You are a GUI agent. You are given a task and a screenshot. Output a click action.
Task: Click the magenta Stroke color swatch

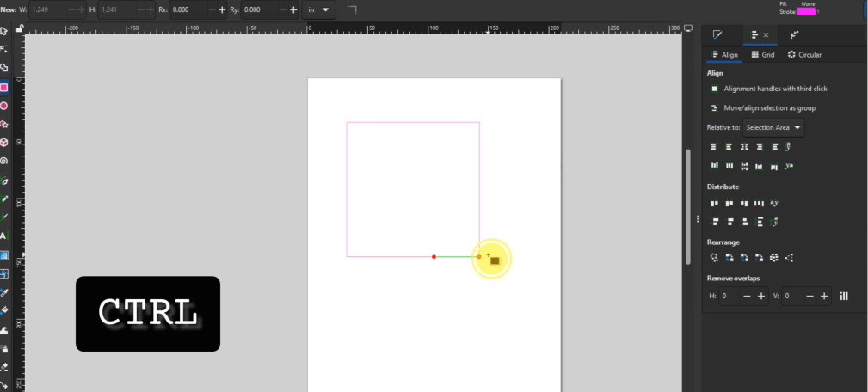tap(805, 11)
